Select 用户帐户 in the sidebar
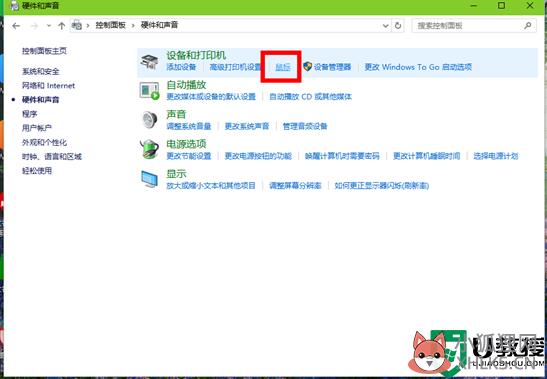 (37, 128)
